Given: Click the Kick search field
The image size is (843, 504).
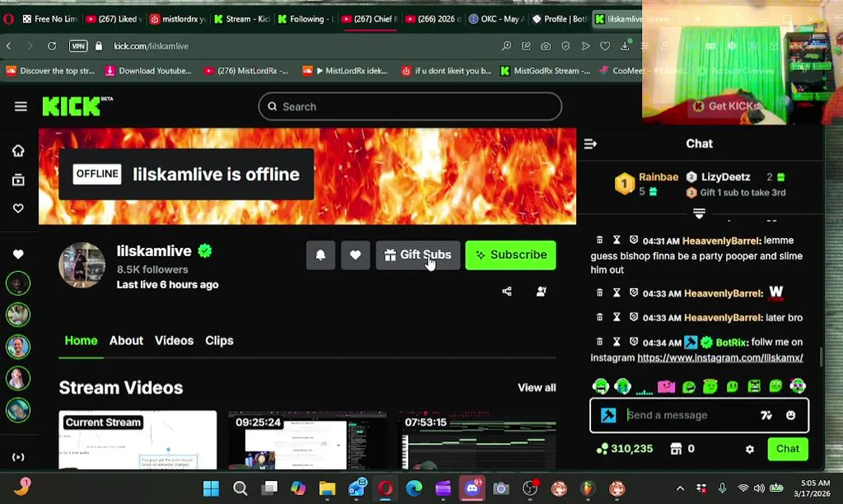Looking at the screenshot, I should pyautogui.click(x=410, y=106).
